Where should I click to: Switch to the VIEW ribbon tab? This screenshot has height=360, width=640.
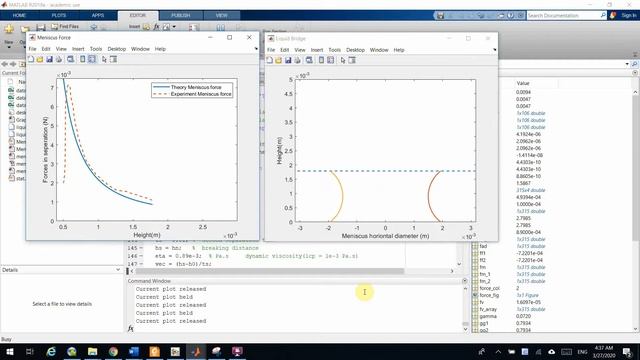click(x=221, y=16)
